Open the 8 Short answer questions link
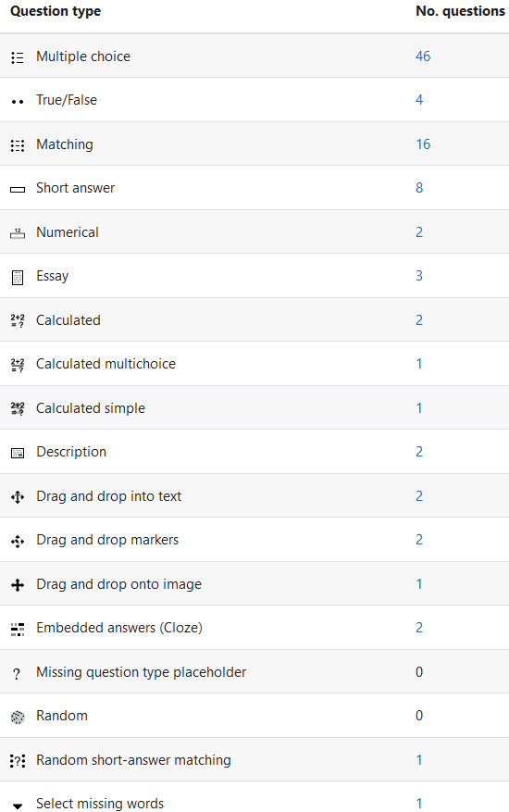 tap(419, 187)
